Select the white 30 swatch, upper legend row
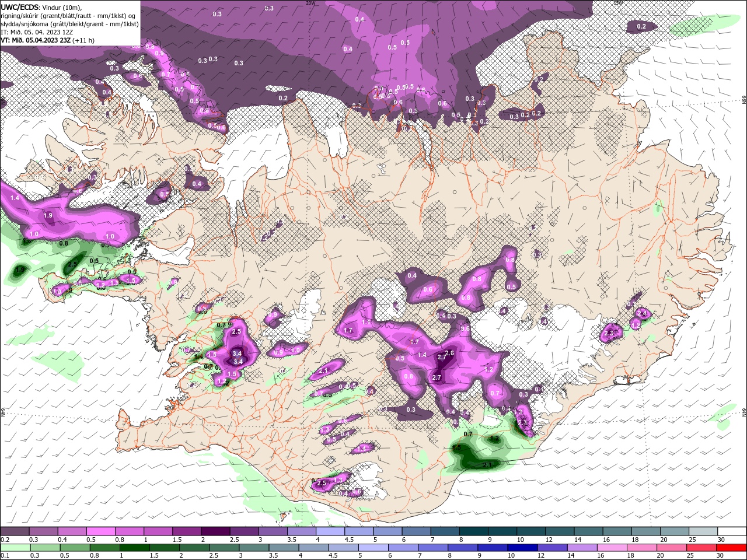Image resolution: width=747 pixels, height=560 pixels. pos(732,531)
